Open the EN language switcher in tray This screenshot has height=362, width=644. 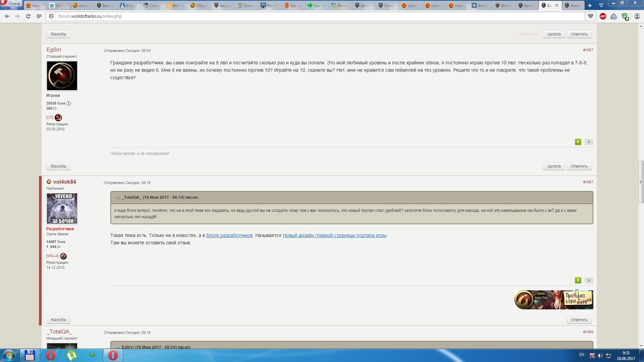(x=582, y=355)
